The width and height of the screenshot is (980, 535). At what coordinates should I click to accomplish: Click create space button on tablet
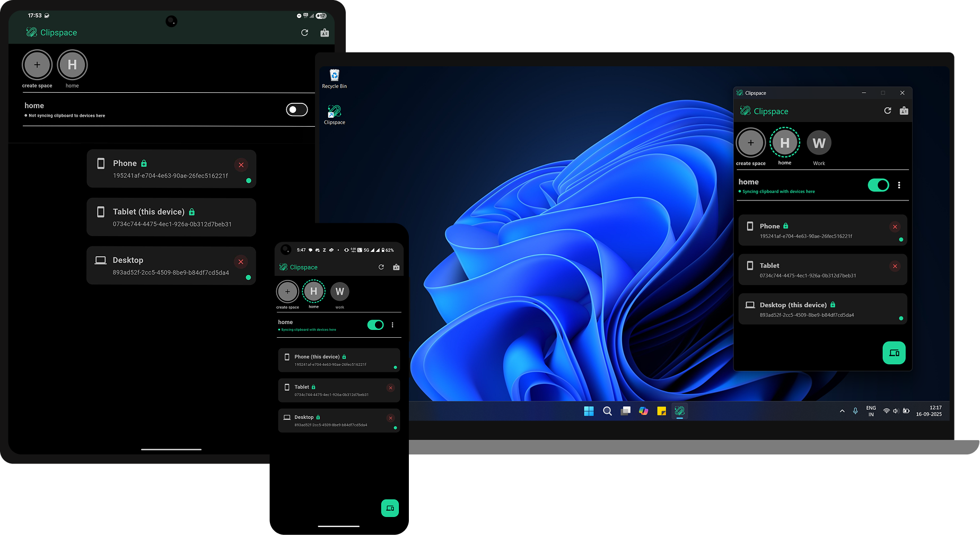coord(37,65)
